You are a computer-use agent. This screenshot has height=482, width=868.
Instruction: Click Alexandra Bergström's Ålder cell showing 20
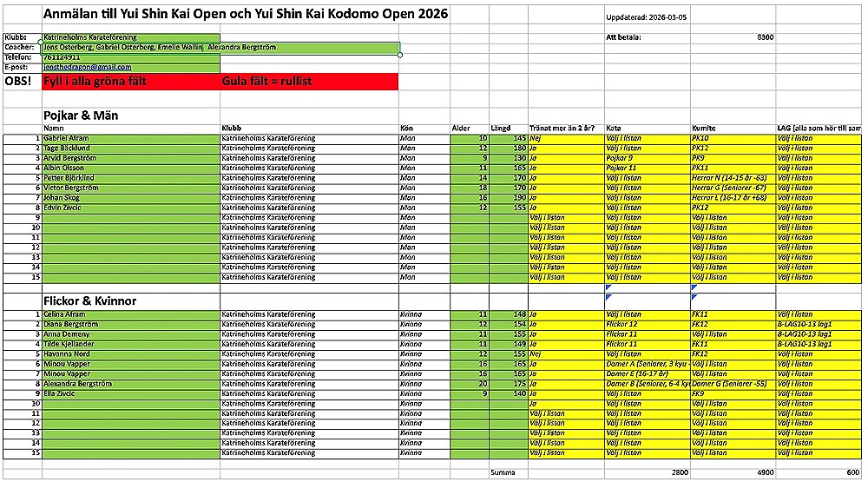click(470, 384)
